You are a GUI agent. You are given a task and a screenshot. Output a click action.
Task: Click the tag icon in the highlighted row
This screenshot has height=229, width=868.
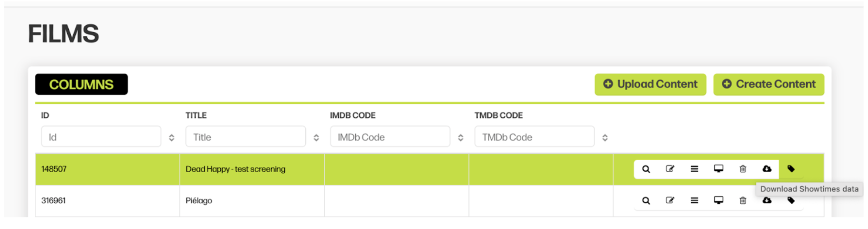pyautogui.click(x=791, y=169)
